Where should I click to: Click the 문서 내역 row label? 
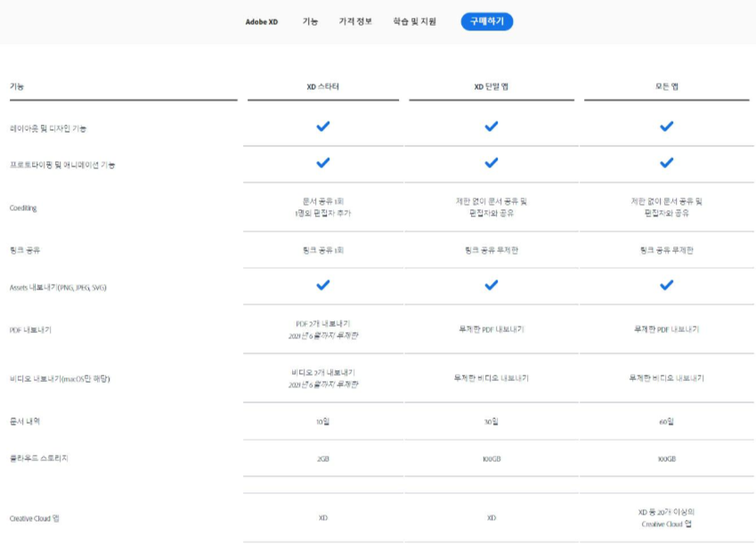(x=25, y=421)
